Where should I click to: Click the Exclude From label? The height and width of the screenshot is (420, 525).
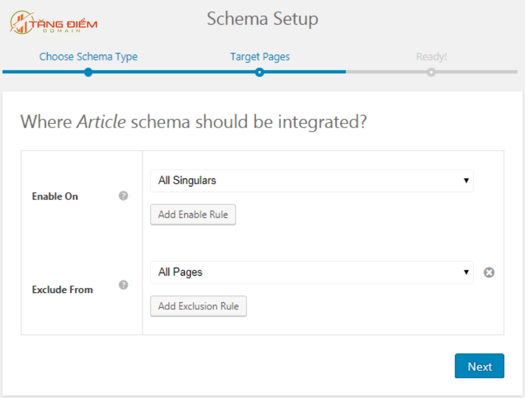pos(62,290)
